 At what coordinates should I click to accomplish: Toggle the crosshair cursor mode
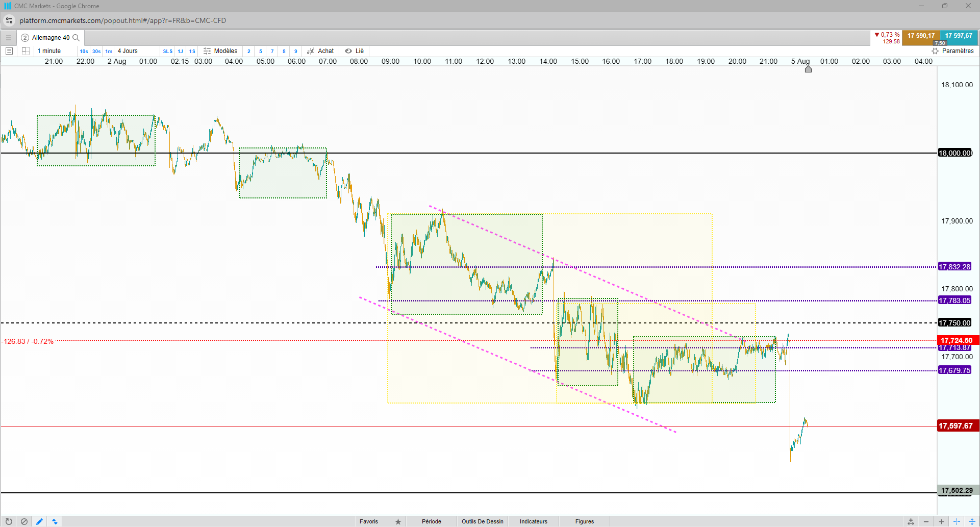tap(957, 521)
